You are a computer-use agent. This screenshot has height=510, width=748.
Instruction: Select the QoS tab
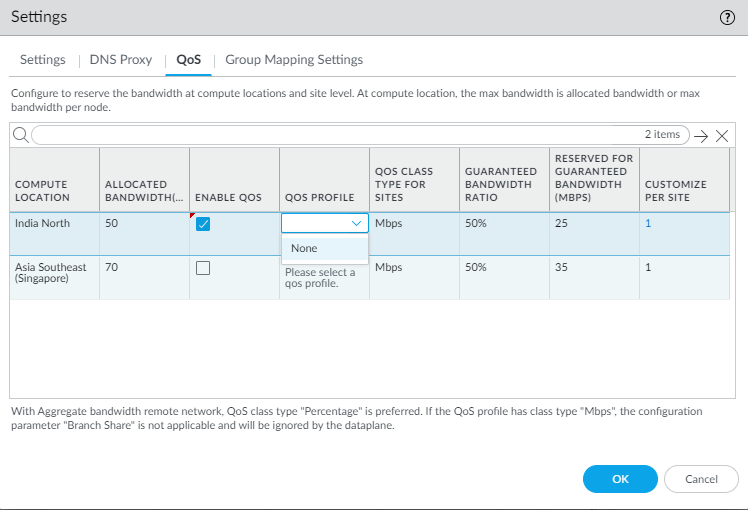tap(189, 60)
